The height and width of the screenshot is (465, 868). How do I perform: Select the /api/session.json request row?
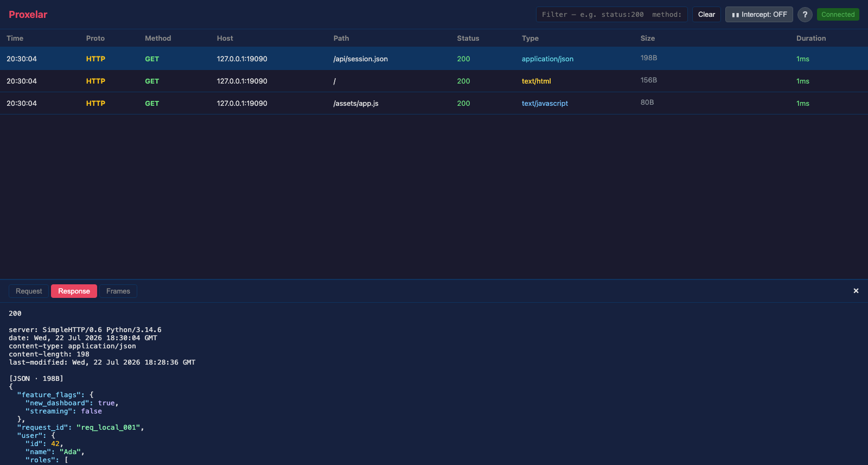pyautogui.click(x=434, y=59)
